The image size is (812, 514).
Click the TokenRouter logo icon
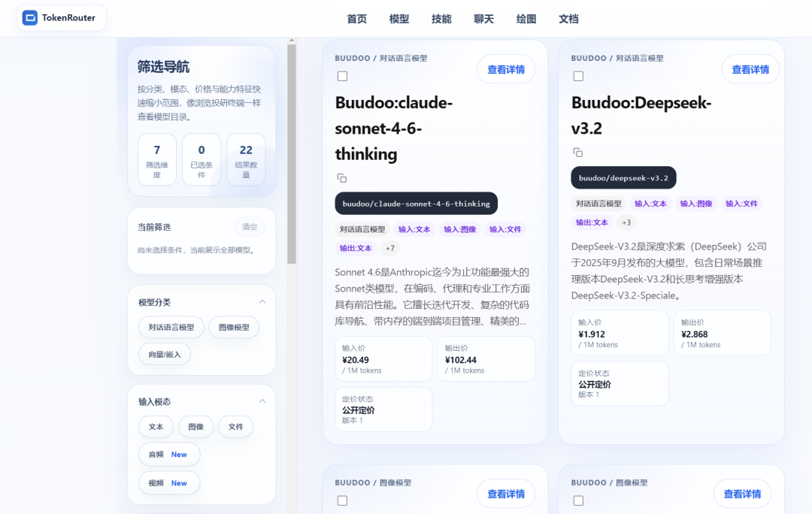(30, 18)
